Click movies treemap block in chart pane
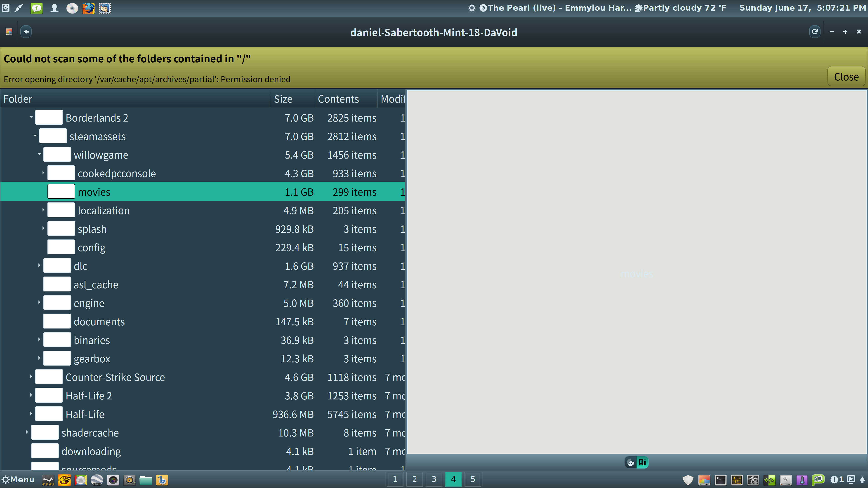Screen dimensions: 868x488 [x=637, y=272]
